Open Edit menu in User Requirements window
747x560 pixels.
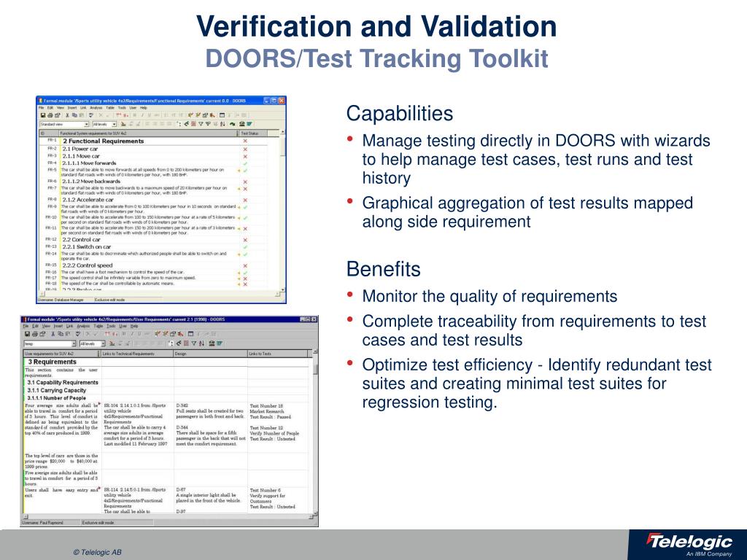coord(35,326)
